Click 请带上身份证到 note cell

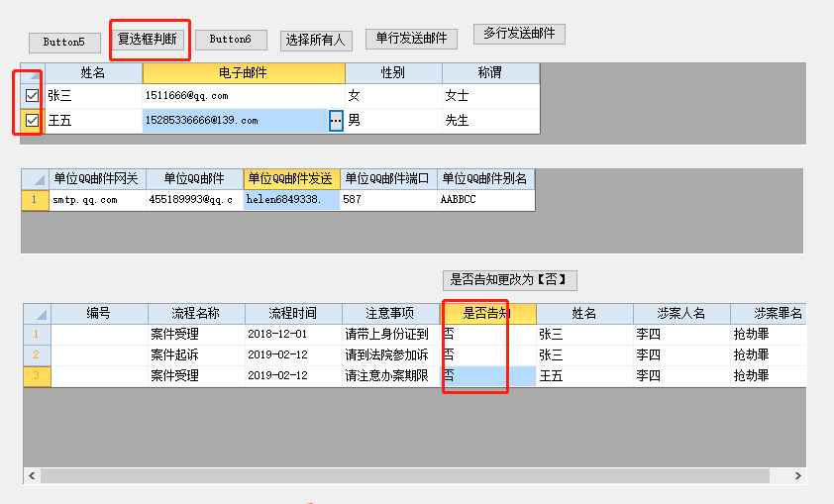point(390,335)
